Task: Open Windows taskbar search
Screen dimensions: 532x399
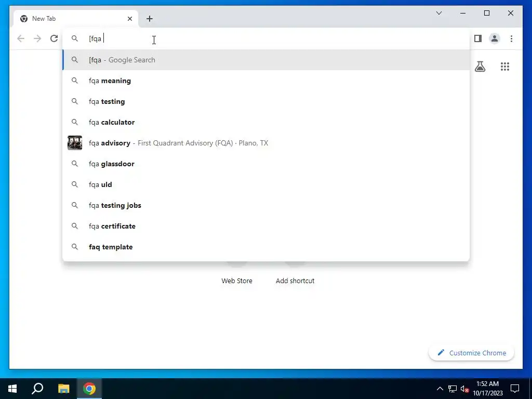Action: point(37,389)
